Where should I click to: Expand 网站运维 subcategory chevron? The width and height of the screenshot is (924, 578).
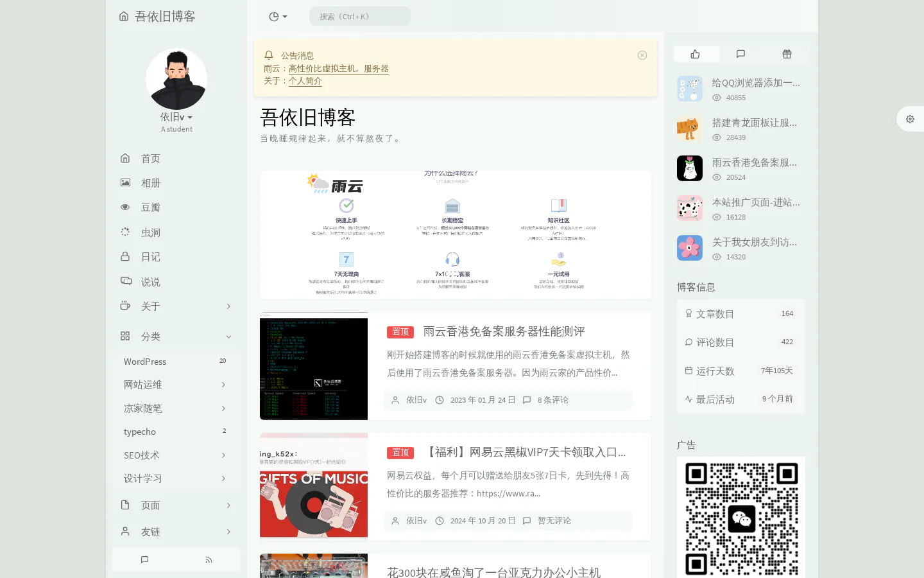click(223, 385)
